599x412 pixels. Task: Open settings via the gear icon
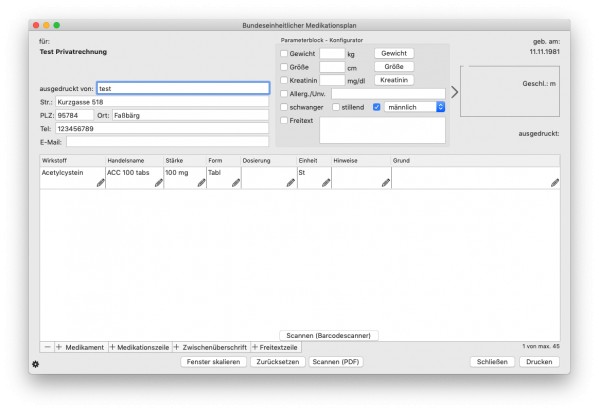pos(36,364)
